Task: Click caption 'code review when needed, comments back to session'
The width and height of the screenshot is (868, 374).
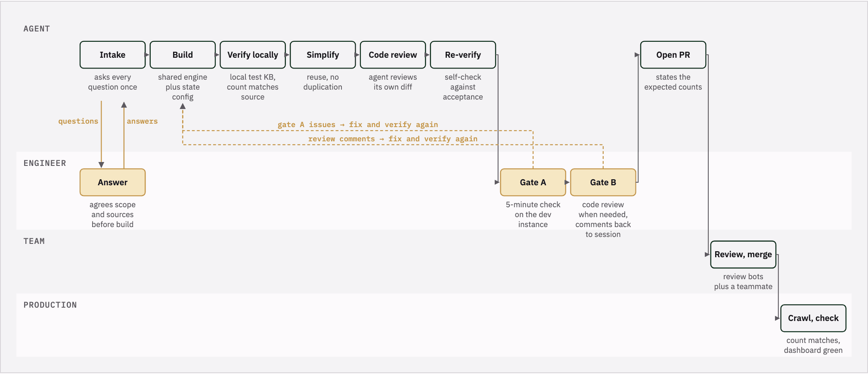Action: (x=603, y=219)
